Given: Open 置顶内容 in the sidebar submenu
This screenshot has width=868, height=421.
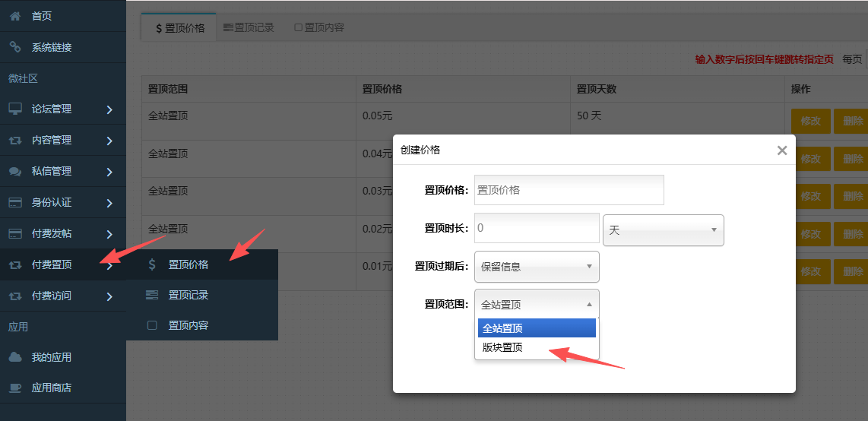Looking at the screenshot, I should (188, 325).
